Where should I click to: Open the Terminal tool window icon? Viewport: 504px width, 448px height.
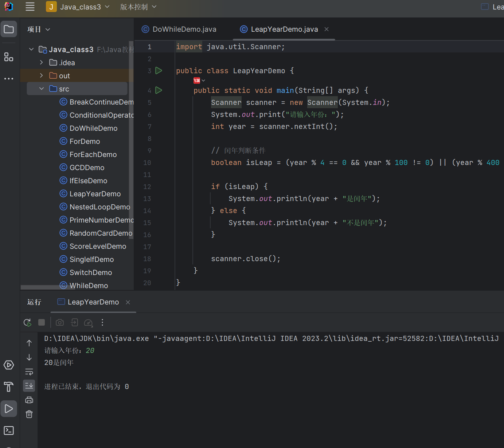pyautogui.click(x=9, y=431)
